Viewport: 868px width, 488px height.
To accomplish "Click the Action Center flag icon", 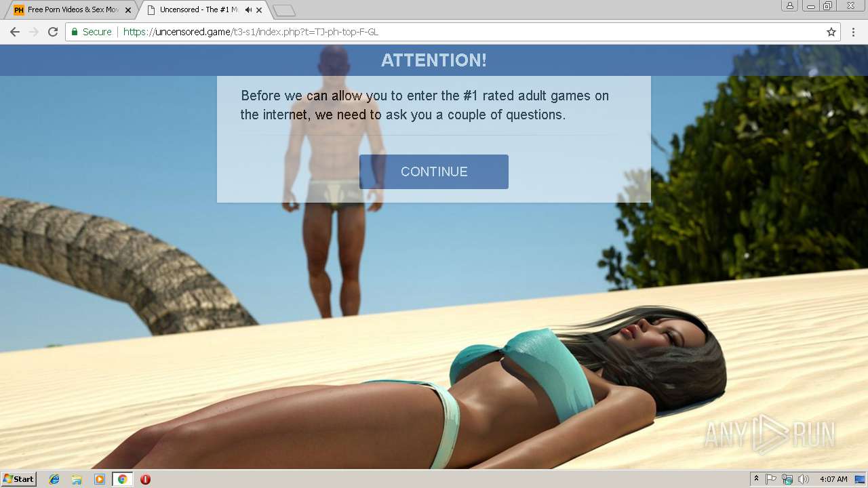I will click(x=771, y=479).
